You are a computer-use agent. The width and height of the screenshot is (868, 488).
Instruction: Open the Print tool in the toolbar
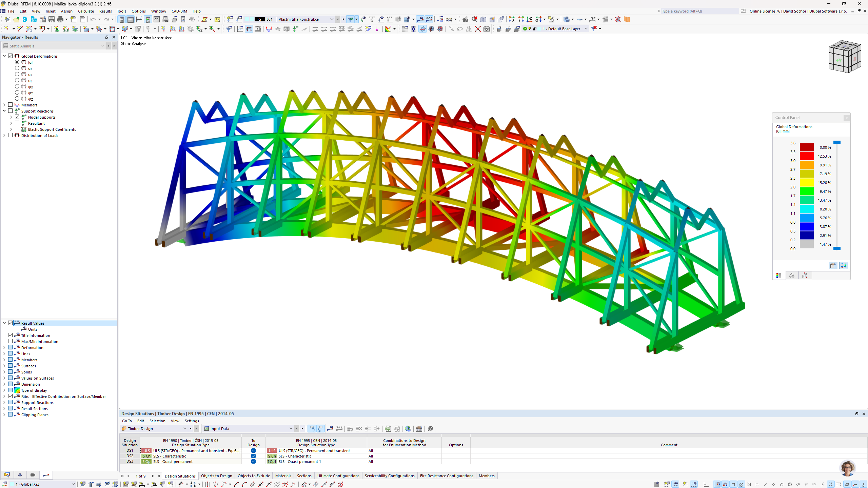[61, 19]
